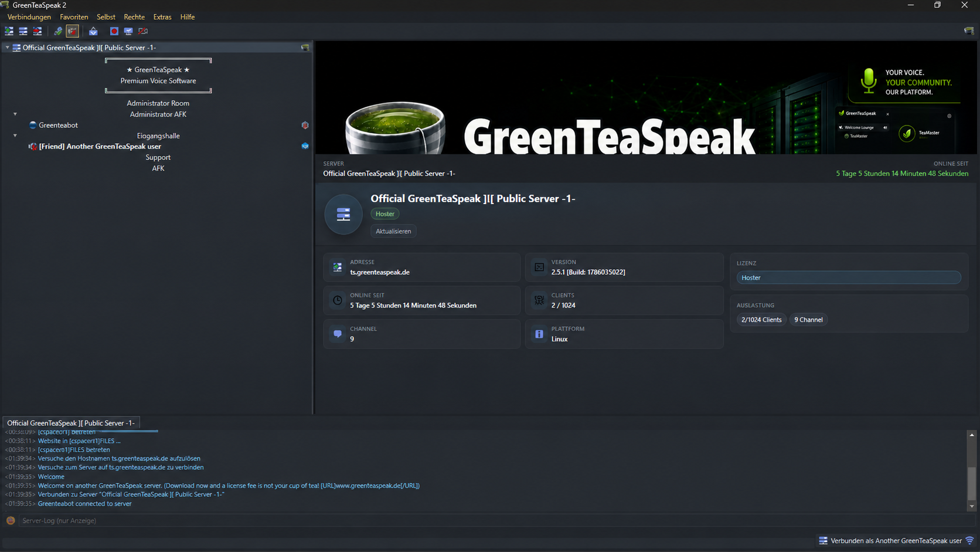Click the chat log scrollbar thumb

point(972,483)
